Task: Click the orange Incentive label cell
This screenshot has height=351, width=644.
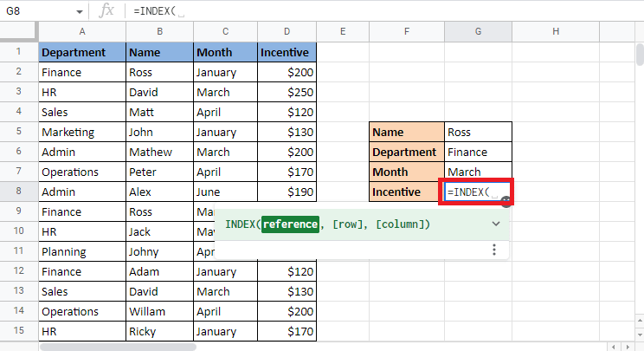Action: (406, 192)
